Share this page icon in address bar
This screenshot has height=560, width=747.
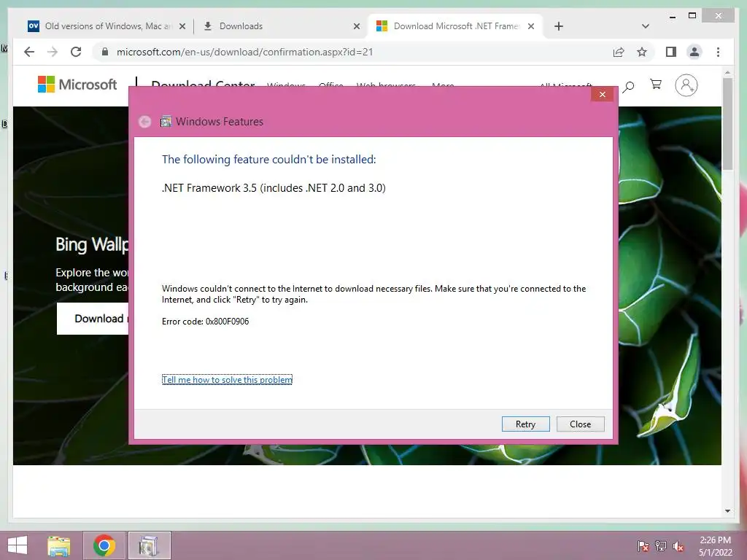click(619, 52)
